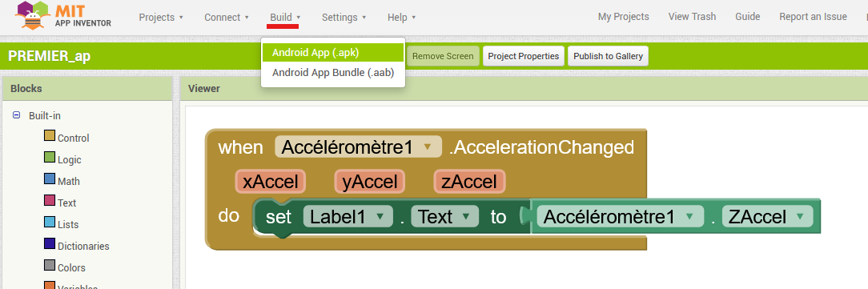The image size is (868, 289).
Task: Click the Publish to Gallery button
Action: point(608,56)
